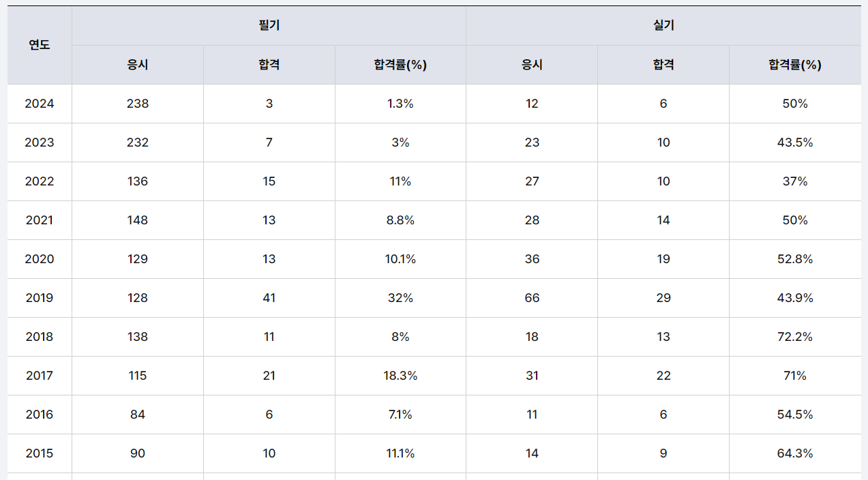Click the 응시 header under 필기
868x480 pixels.
coord(138,65)
